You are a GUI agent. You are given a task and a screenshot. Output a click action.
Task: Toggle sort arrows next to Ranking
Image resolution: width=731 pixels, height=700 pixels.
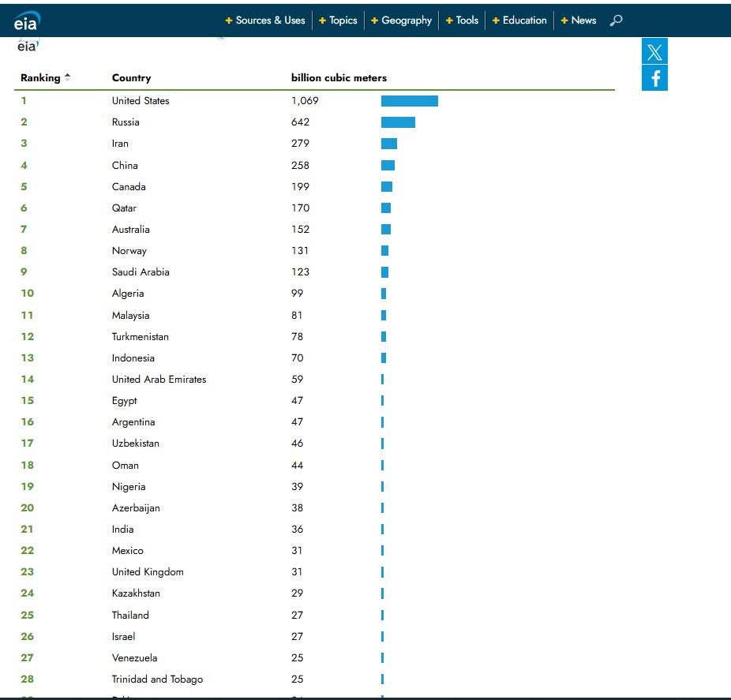tap(68, 77)
